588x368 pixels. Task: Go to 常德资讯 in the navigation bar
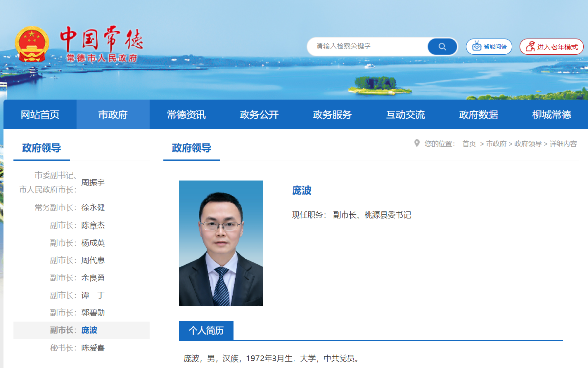(x=186, y=115)
